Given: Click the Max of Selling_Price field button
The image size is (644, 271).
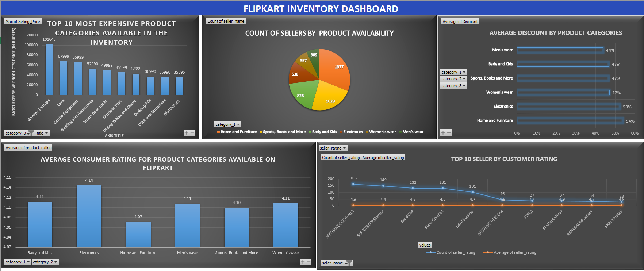Looking at the screenshot, I should [23, 22].
